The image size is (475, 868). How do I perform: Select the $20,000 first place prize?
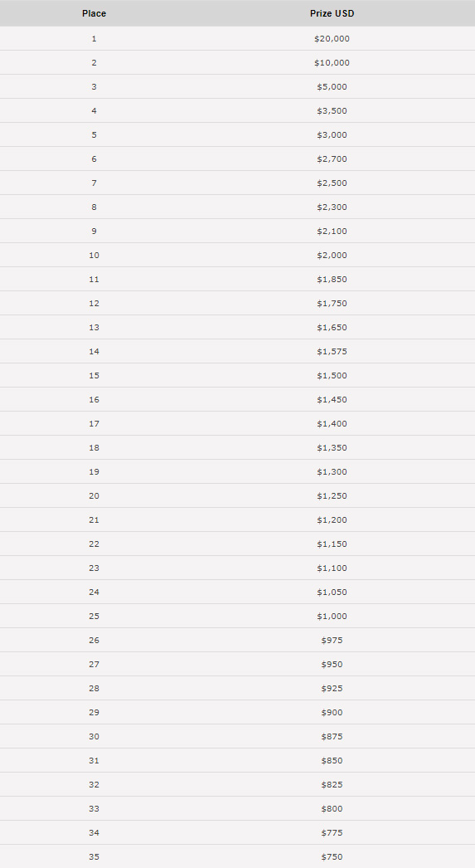click(x=332, y=39)
